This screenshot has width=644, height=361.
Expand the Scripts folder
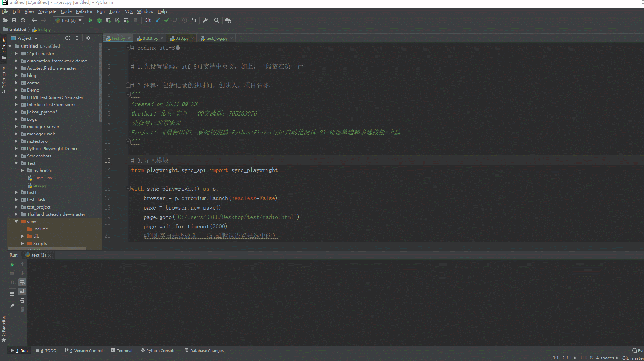[x=22, y=243]
